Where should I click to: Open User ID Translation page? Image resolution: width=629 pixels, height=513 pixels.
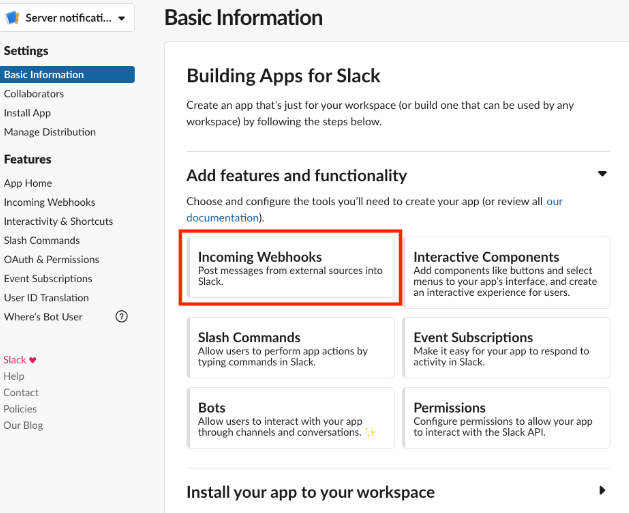click(x=46, y=298)
